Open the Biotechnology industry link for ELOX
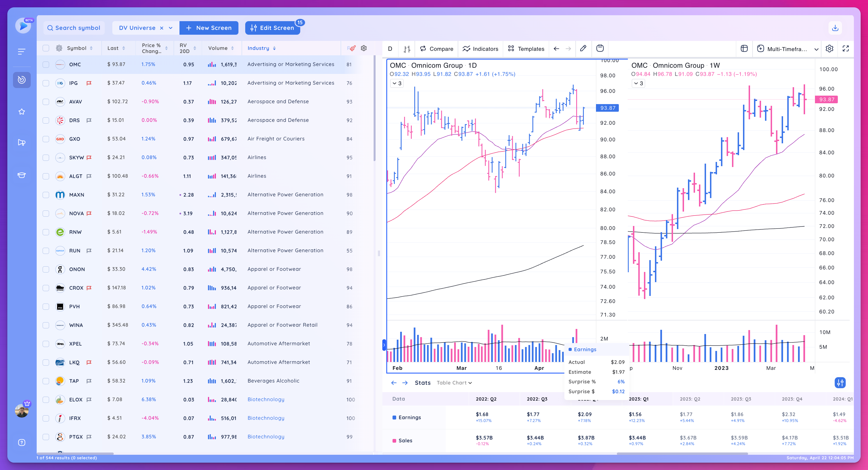Viewport: 868px width, 470px height. pos(266,399)
